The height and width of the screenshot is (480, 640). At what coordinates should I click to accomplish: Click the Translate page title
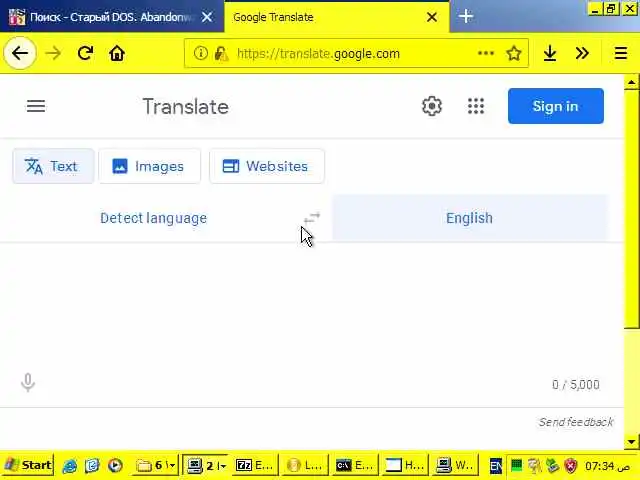click(185, 107)
